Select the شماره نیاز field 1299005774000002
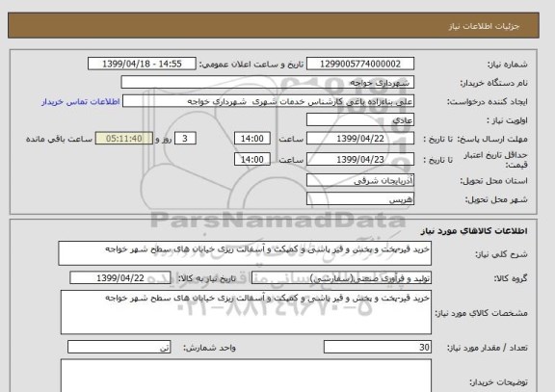 360,64
